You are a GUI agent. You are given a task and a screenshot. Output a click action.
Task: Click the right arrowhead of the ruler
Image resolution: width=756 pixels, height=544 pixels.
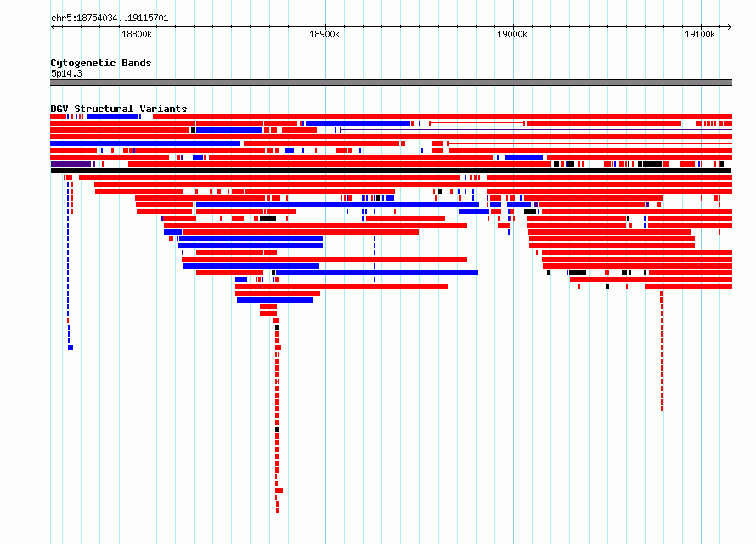pos(730,27)
